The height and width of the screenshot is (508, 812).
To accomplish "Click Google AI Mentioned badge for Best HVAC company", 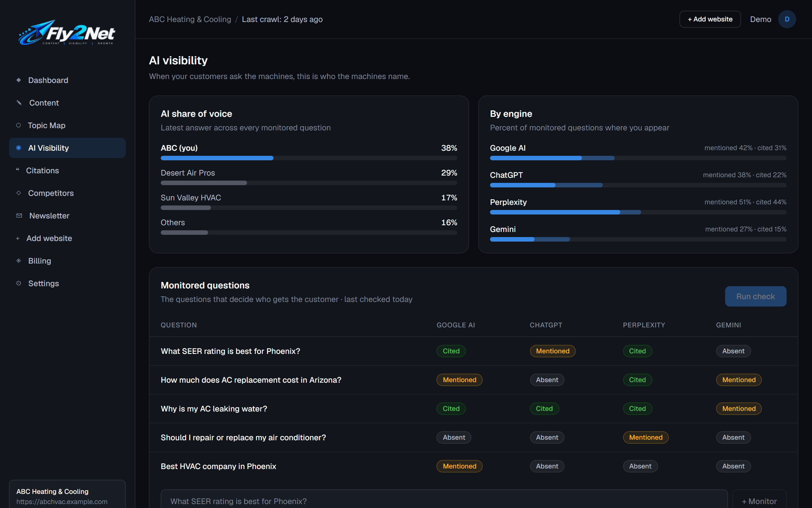I will pyautogui.click(x=459, y=466).
